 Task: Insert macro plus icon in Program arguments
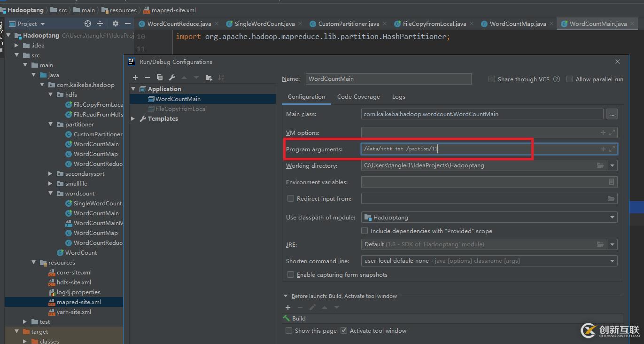(603, 149)
